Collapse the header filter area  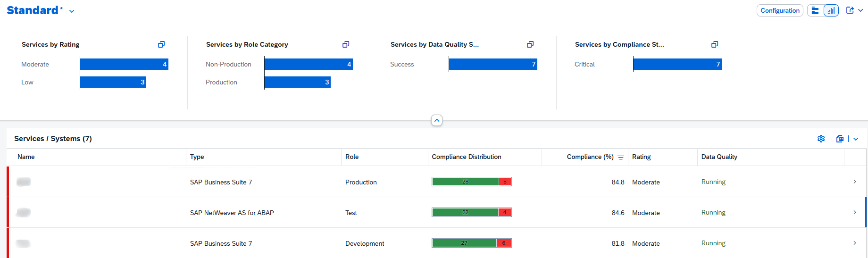pos(437,121)
